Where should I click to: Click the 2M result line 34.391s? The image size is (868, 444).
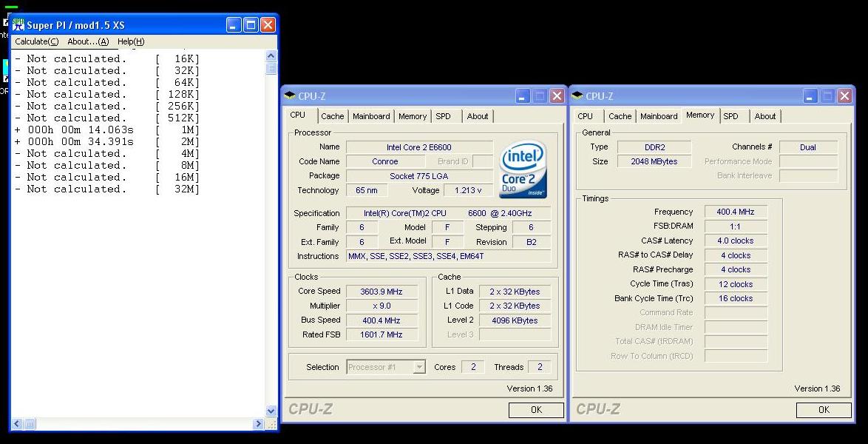coord(107,141)
